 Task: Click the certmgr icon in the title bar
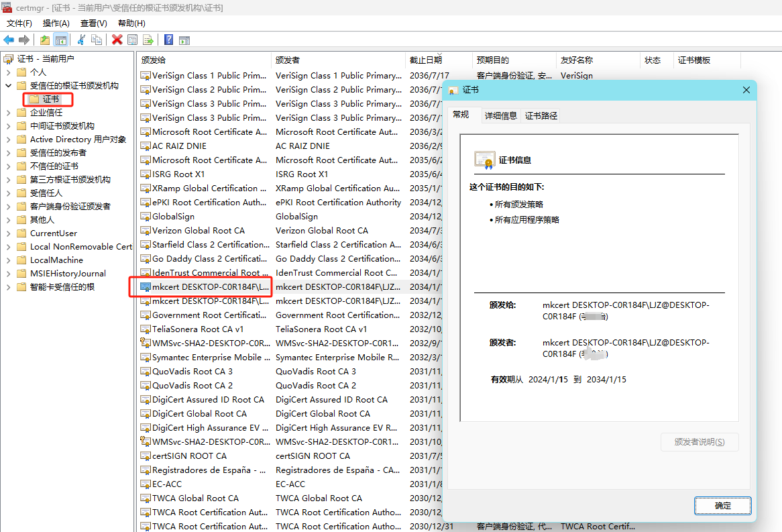point(6,7)
